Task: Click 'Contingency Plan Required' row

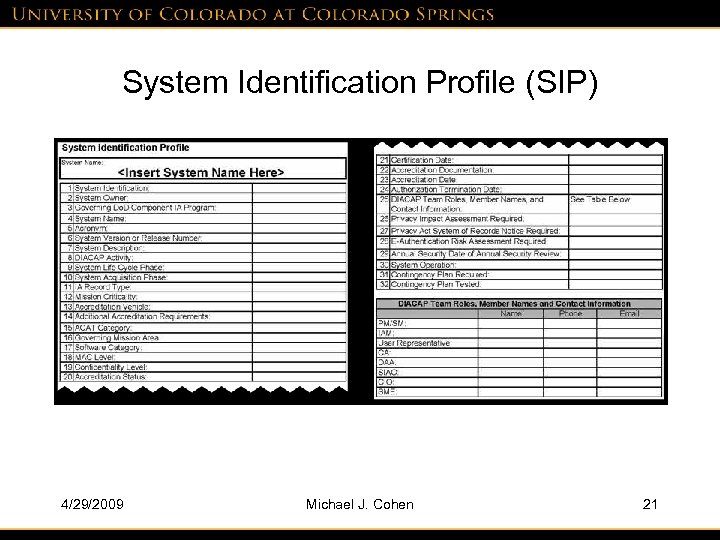Action: [x=520, y=275]
